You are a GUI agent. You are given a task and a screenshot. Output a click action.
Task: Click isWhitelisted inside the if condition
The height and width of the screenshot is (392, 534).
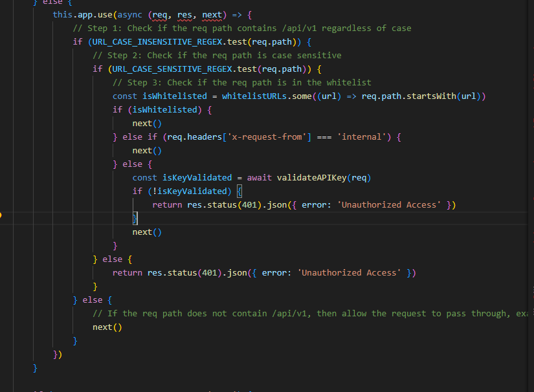tap(165, 110)
